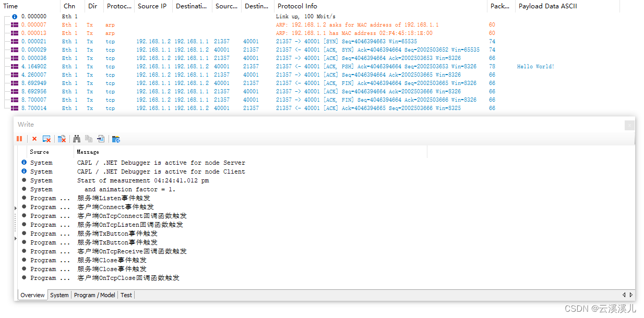Open the Program / Model tab
The image size is (644, 318).
click(94, 295)
